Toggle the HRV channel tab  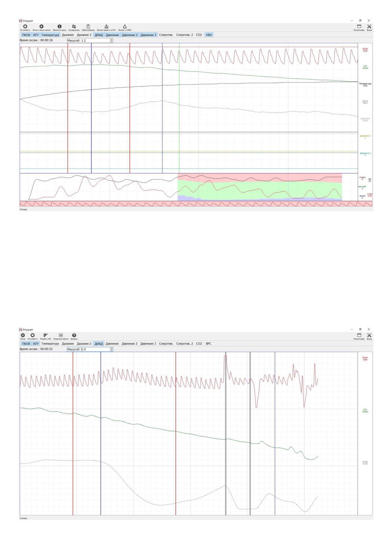pyautogui.click(x=209, y=35)
